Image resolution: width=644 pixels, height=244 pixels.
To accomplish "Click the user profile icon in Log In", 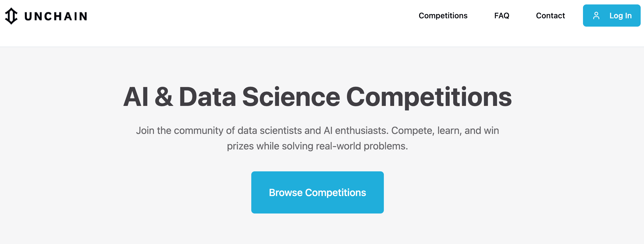I will 596,16.
